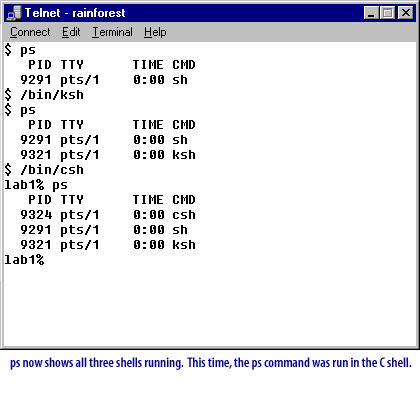Minimize the Telnet window
Image resolution: width=420 pixels, height=420 pixels.
371,13
